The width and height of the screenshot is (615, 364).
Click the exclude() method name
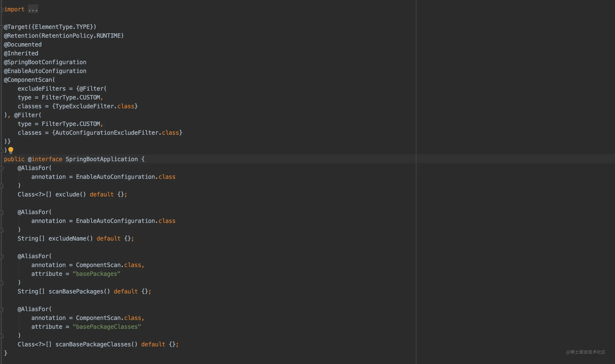pyautogui.click(x=71, y=194)
